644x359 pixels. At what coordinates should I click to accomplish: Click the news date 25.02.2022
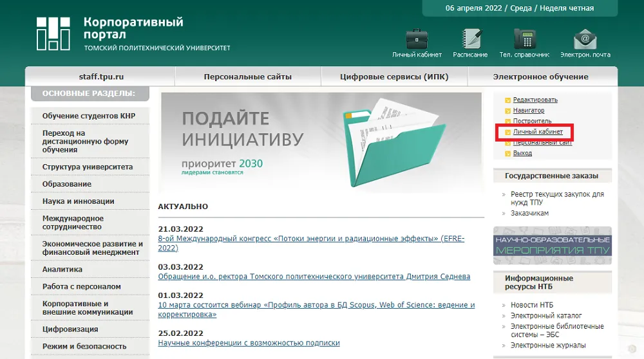coord(181,333)
